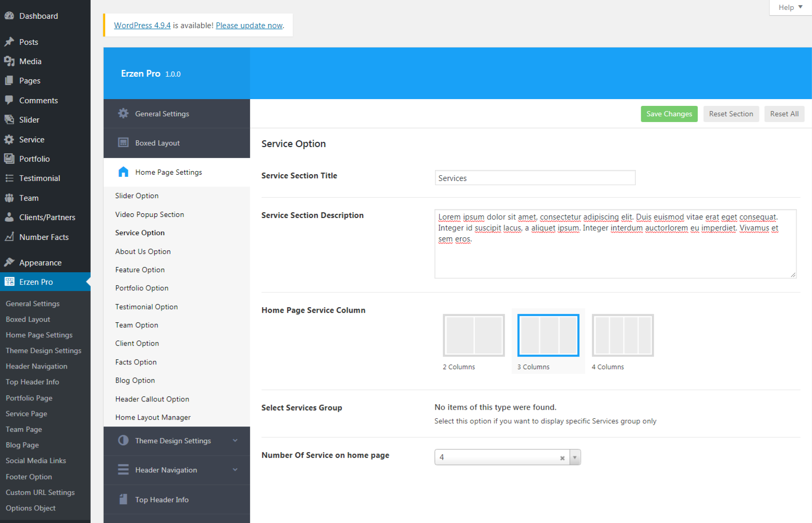Image resolution: width=812 pixels, height=523 pixels.
Task: Click the Appearance paintbrush icon
Action: (9, 262)
